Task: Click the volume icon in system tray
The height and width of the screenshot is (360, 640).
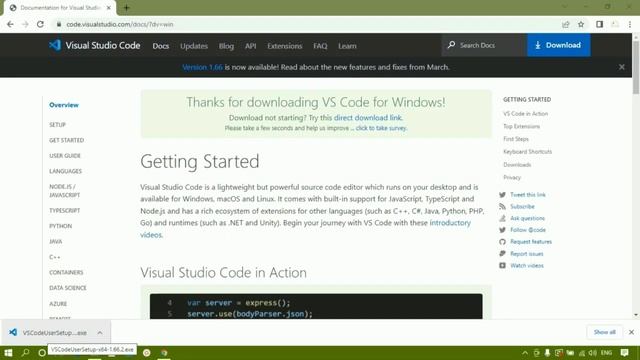Action: click(x=593, y=353)
